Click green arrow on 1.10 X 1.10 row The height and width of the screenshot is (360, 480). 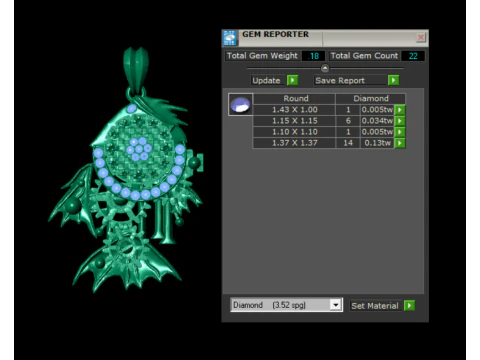tap(400, 132)
